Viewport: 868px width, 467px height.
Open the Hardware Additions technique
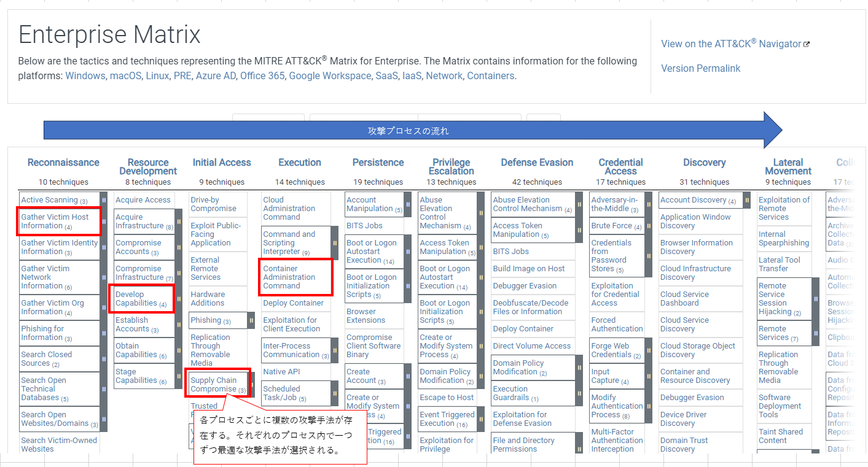[x=208, y=299]
